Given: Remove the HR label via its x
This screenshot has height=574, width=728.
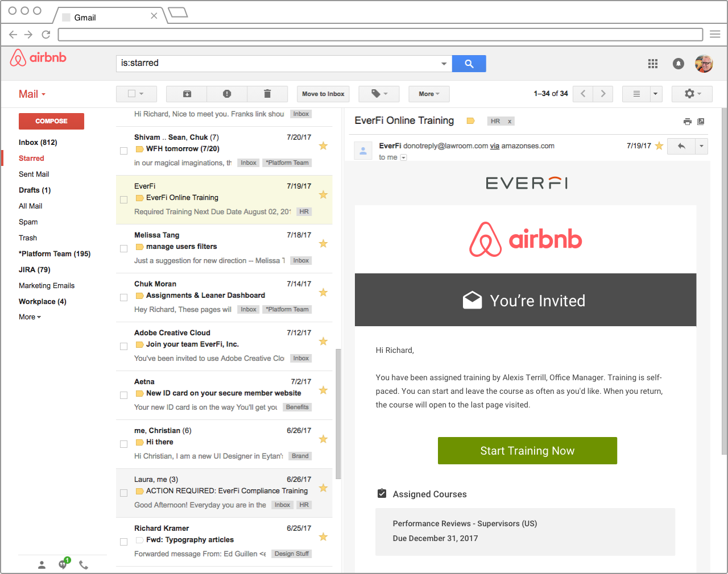Looking at the screenshot, I should (x=510, y=121).
